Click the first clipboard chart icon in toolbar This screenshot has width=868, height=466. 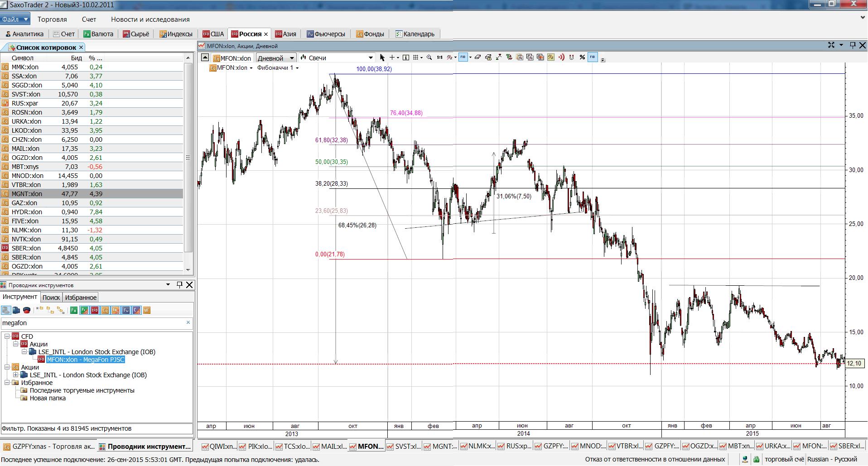click(520, 57)
